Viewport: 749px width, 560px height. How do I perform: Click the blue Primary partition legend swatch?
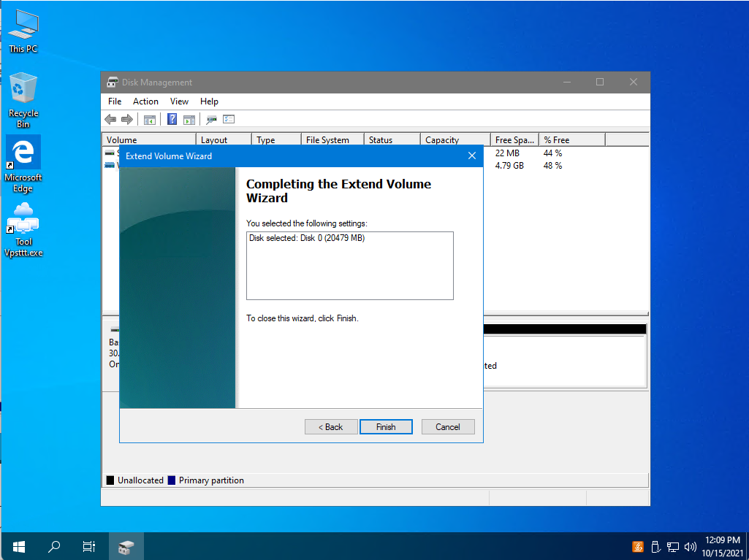[x=172, y=480]
